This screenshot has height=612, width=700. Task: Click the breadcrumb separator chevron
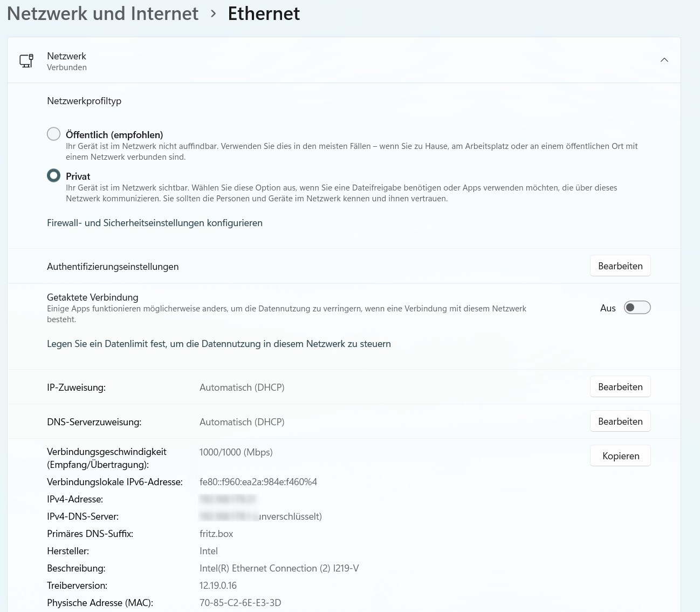click(214, 13)
